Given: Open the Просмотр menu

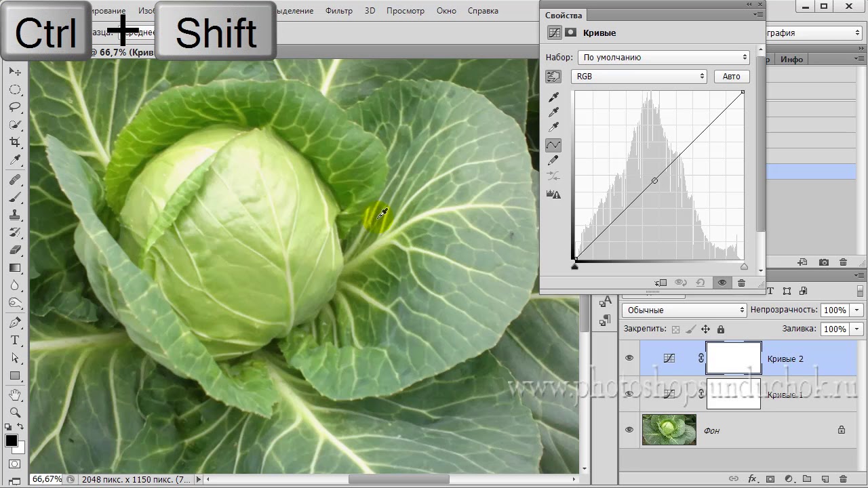Looking at the screenshot, I should click(x=406, y=11).
